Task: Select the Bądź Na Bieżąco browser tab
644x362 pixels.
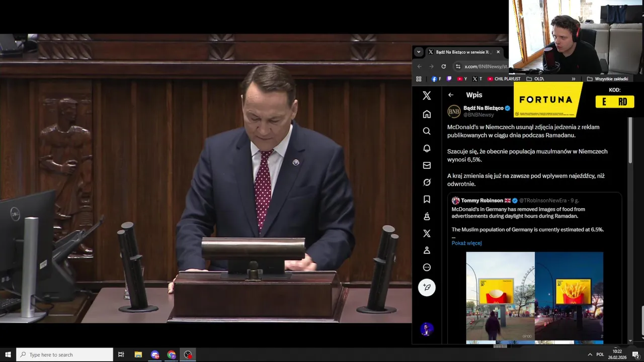Action: point(463,52)
